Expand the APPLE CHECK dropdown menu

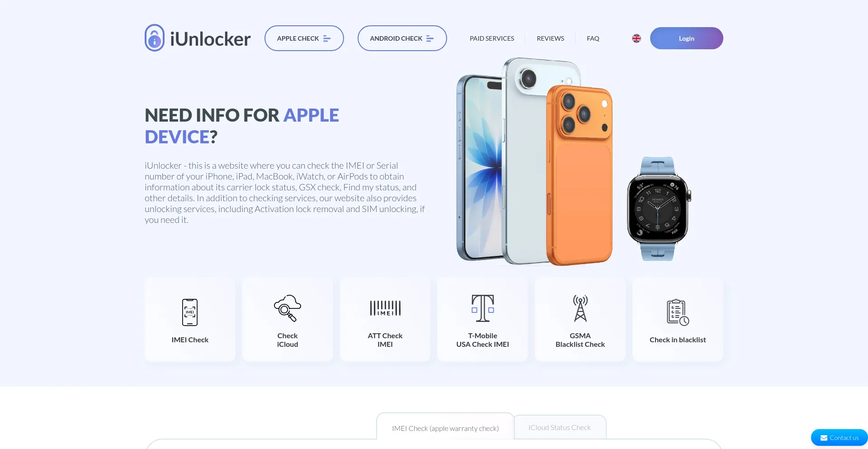[x=304, y=38]
